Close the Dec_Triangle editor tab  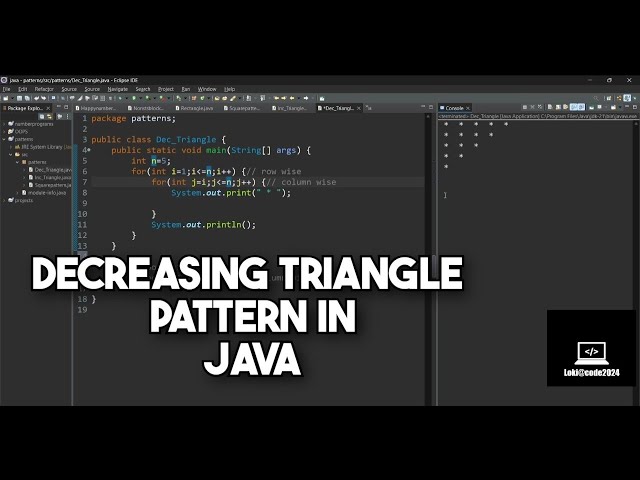pyautogui.click(x=359, y=108)
